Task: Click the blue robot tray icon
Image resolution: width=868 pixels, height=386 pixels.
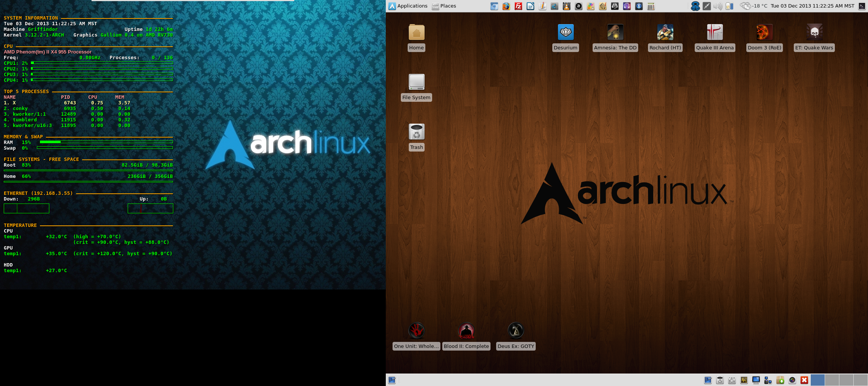Action: coord(695,6)
